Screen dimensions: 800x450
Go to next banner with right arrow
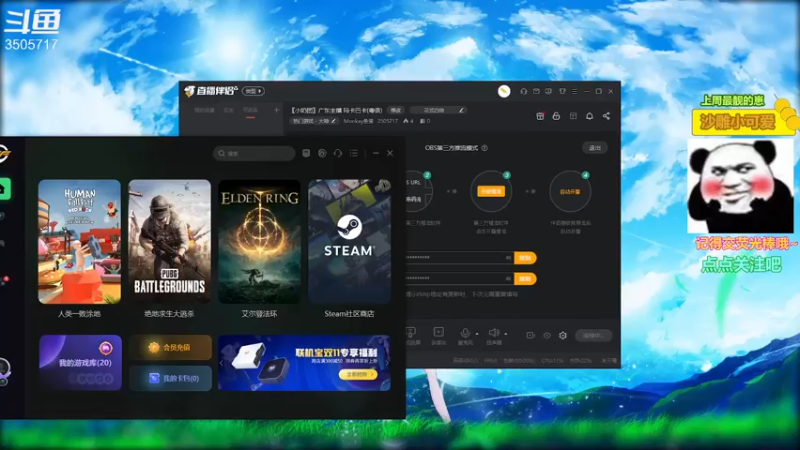(x=387, y=363)
